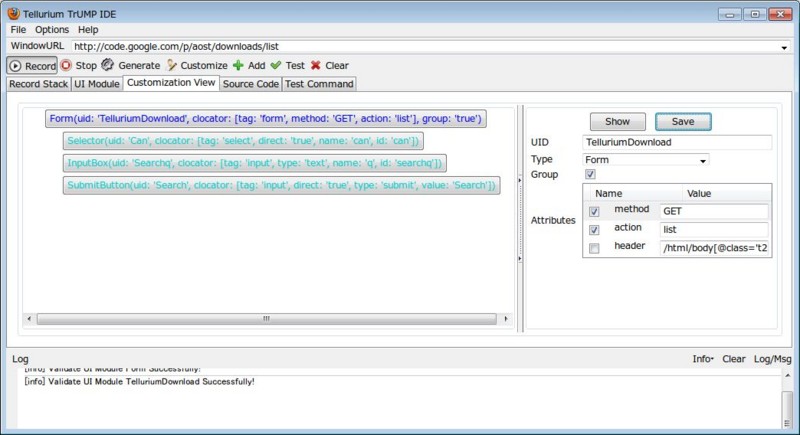Screen dimensions: 800x435
Task: Click the red X Clear icon
Action: point(316,65)
